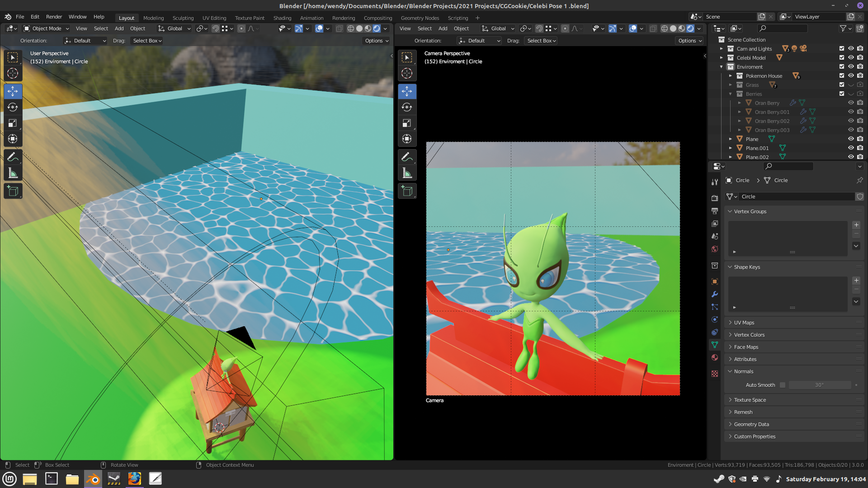Choose the Add Cube tool in left viewport

pos(13,191)
